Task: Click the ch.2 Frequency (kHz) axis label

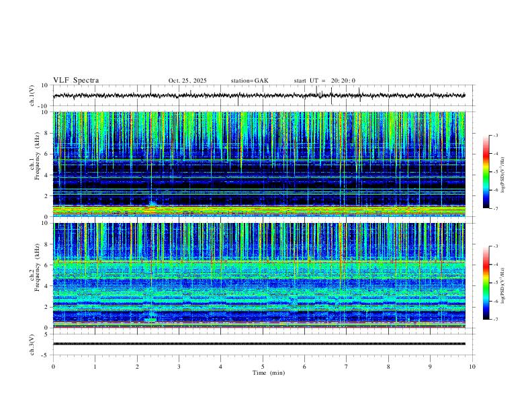Action: coord(34,267)
